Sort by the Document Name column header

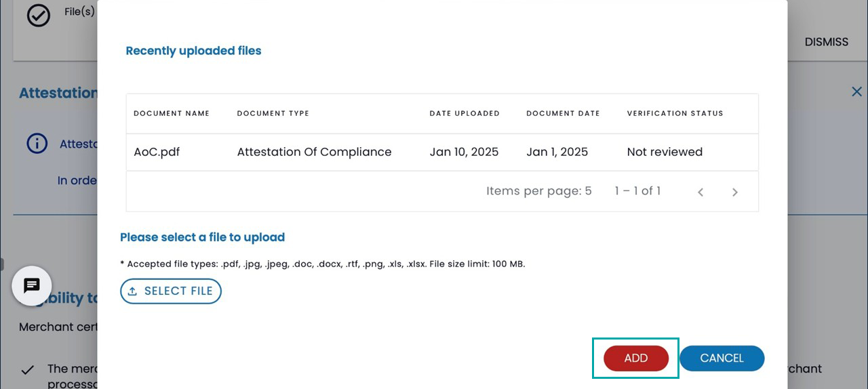pos(172,113)
